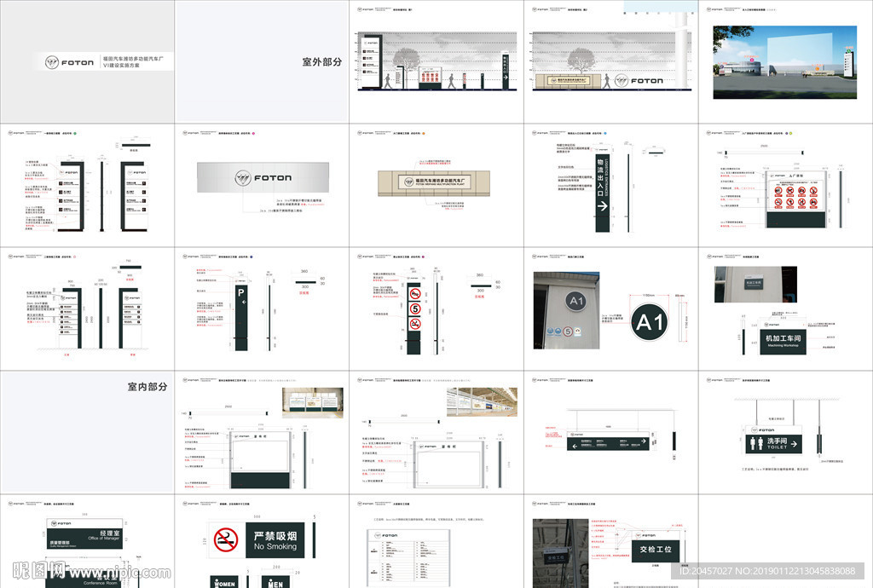This screenshot has width=873, height=588.
Task: Click the '室内部分' section title
Action: pos(147,387)
